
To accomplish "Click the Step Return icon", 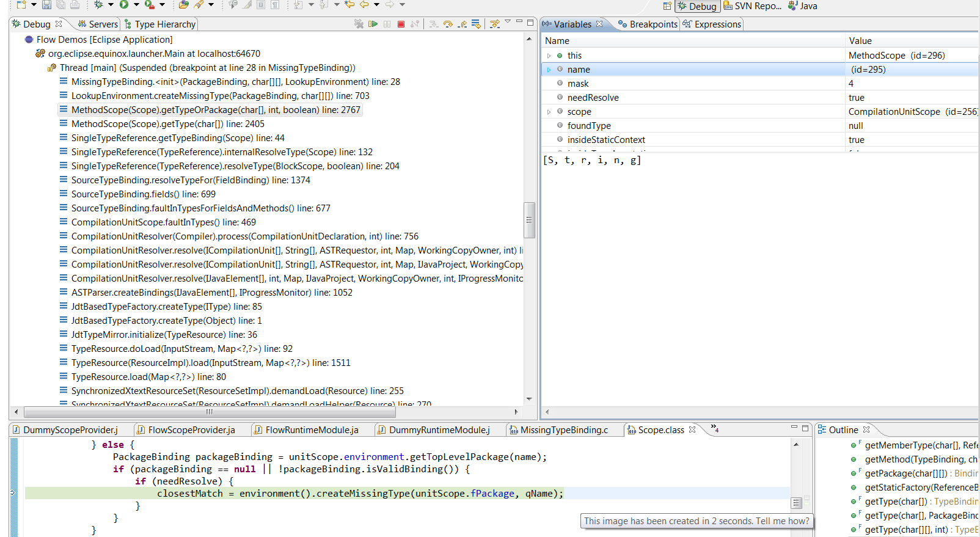I will pyautogui.click(x=463, y=24).
